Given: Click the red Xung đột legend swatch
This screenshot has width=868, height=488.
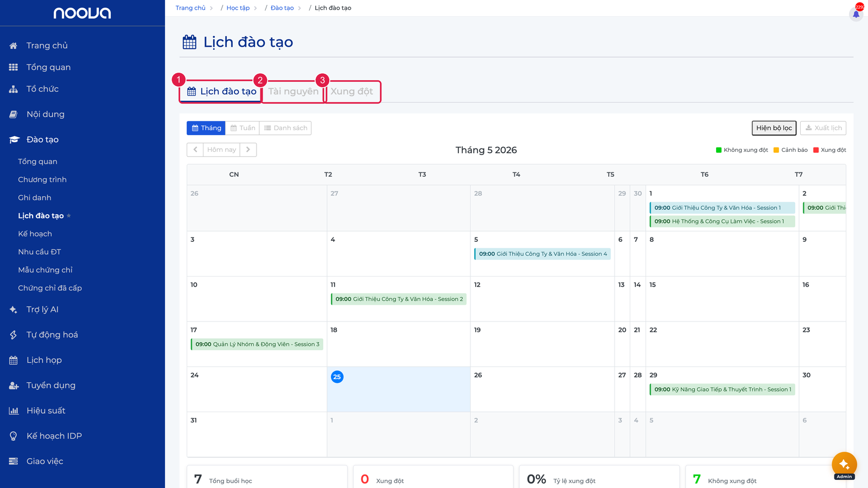Looking at the screenshot, I should pos(816,150).
